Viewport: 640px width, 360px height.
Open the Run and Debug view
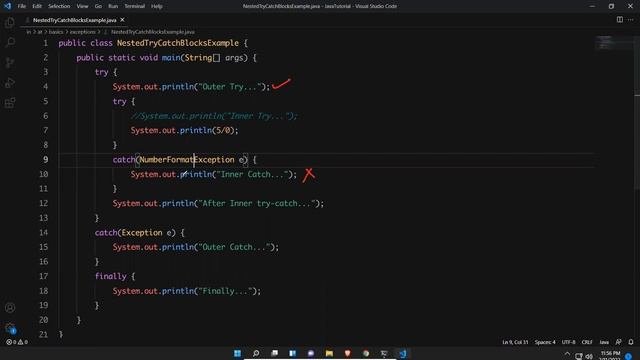point(10,82)
